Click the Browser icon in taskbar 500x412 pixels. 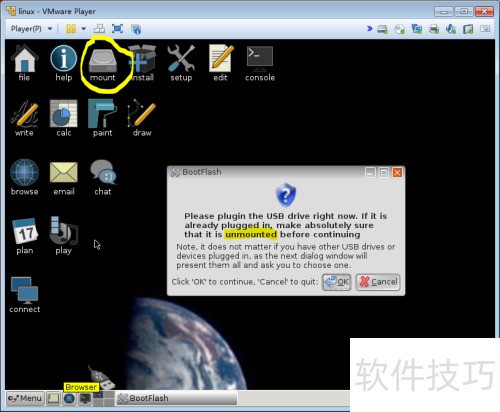[x=69, y=399]
